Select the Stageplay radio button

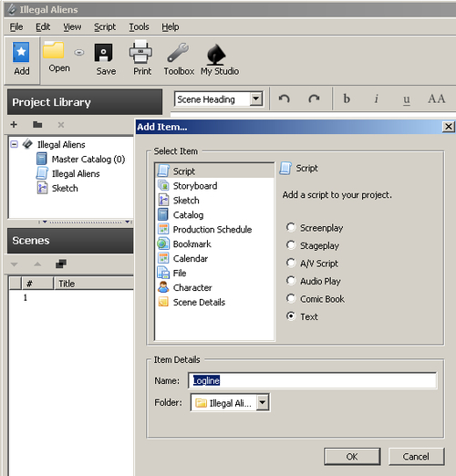click(291, 245)
